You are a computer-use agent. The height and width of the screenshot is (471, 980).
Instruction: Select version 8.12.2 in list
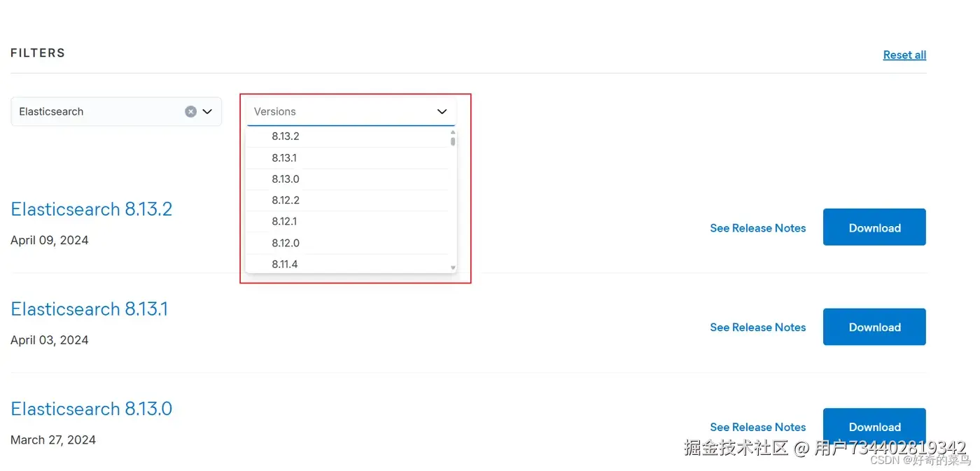pos(348,200)
